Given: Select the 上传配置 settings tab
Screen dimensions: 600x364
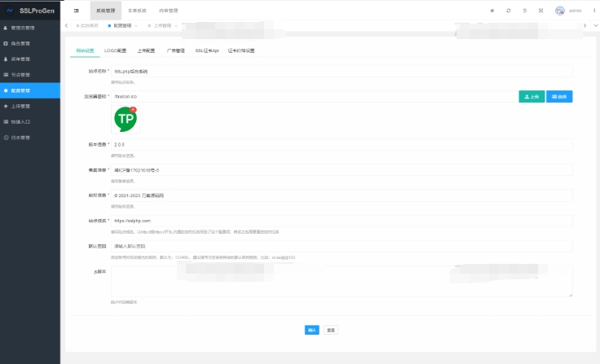Looking at the screenshot, I should click(x=146, y=50).
